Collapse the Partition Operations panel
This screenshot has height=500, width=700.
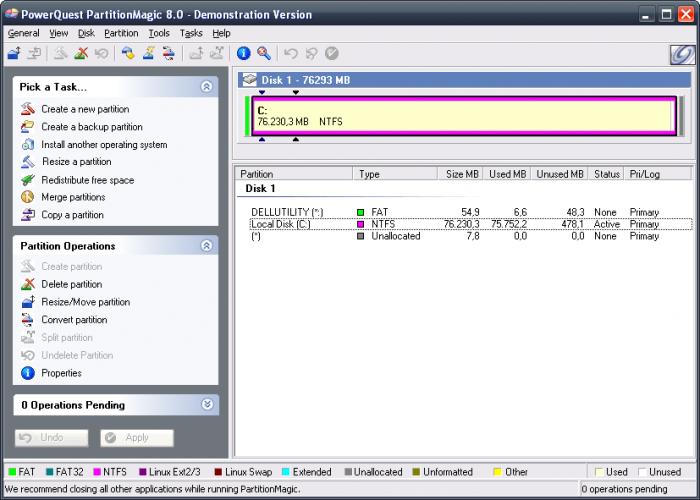click(207, 245)
